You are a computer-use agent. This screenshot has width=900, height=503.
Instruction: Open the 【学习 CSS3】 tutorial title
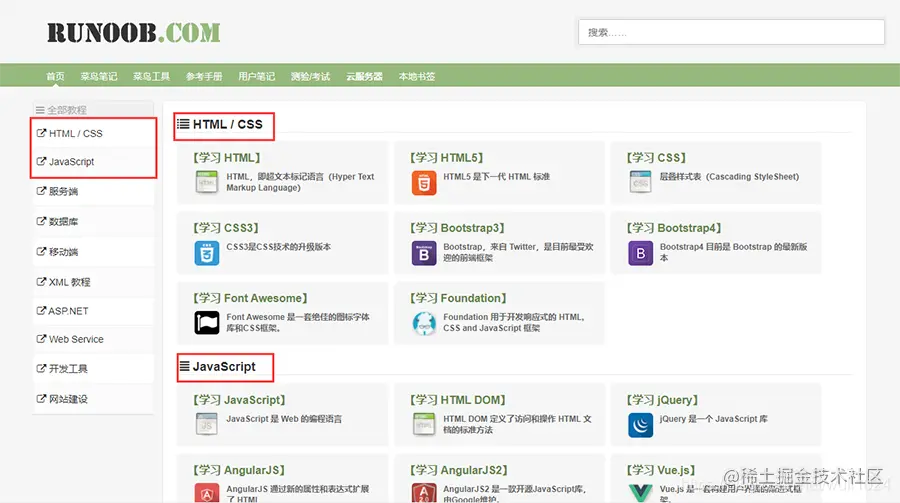(x=226, y=228)
